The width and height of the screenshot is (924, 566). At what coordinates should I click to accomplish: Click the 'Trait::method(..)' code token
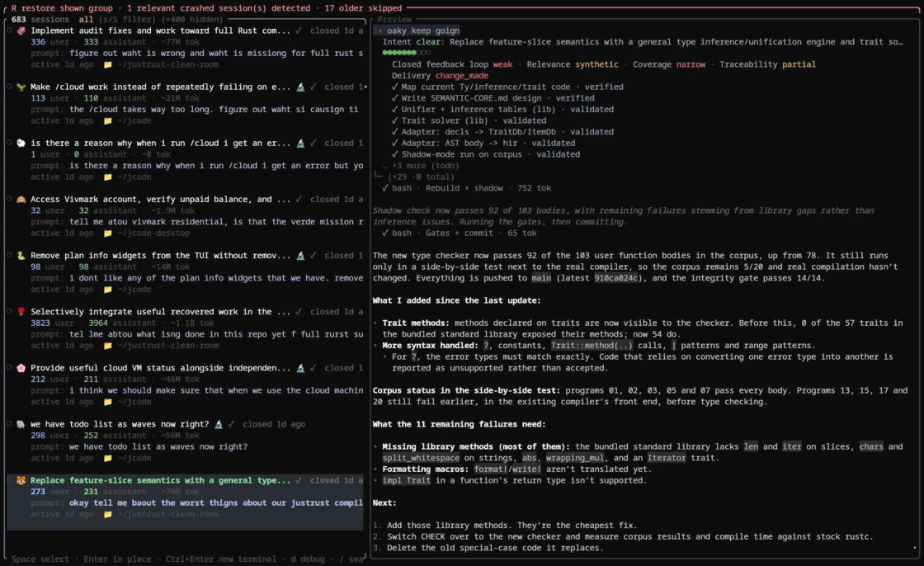tap(592, 346)
